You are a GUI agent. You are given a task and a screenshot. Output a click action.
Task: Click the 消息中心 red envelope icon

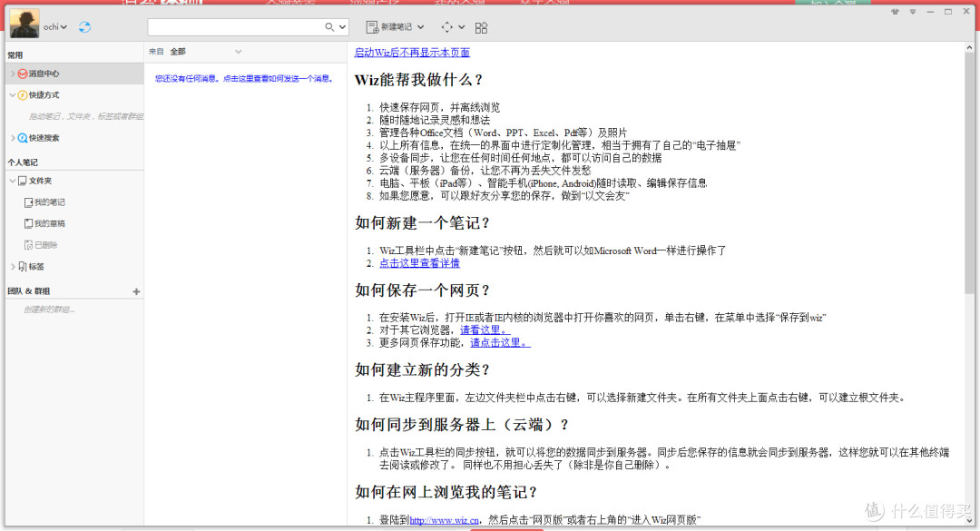click(x=23, y=74)
